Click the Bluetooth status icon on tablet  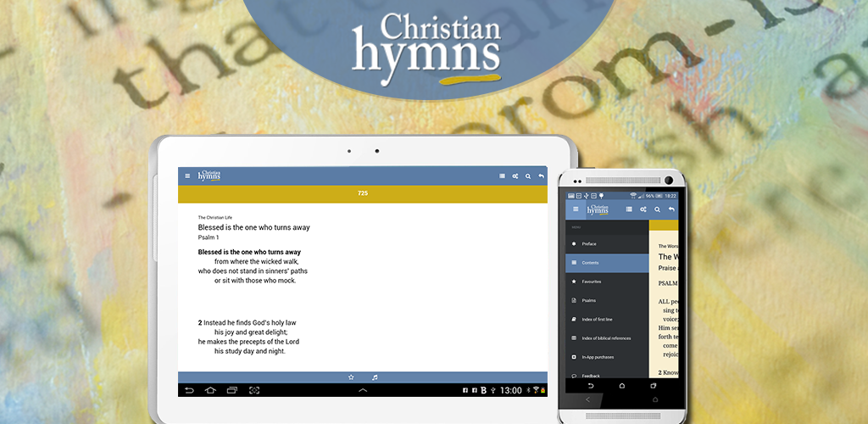[528, 390]
